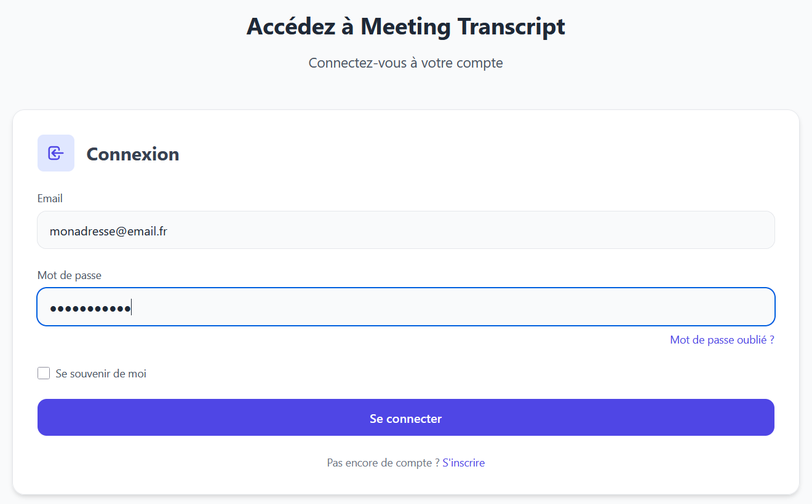This screenshot has width=812, height=504.
Task: Open the "Mot de passe oublié ?" link
Action: pyautogui.click(x=722, y=340)
